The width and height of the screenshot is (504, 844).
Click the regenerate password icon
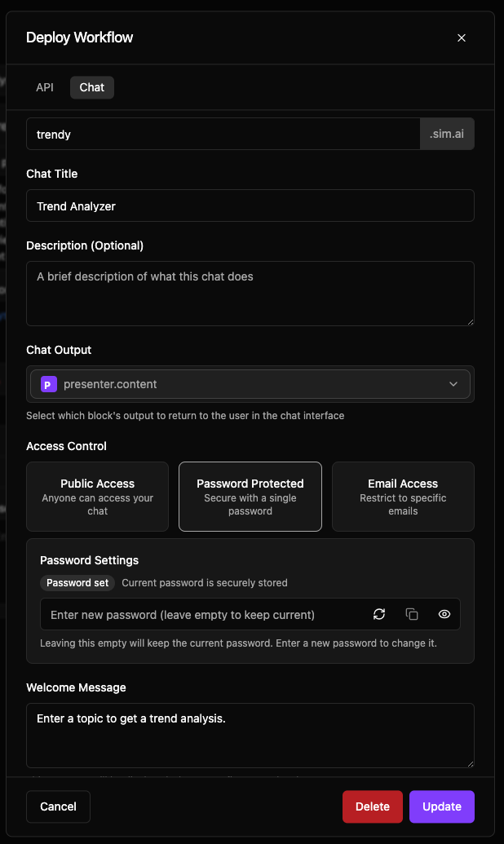[x=379, y=614]
